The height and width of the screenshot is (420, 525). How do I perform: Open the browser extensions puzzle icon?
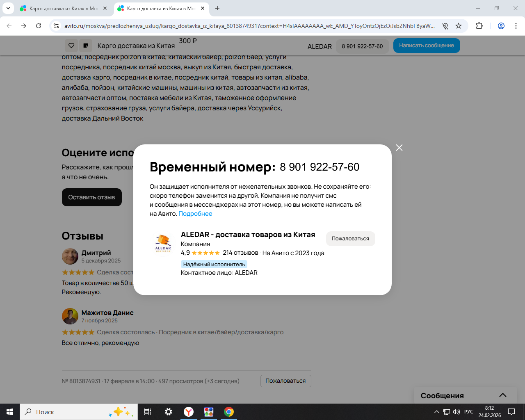coord(479,26)
